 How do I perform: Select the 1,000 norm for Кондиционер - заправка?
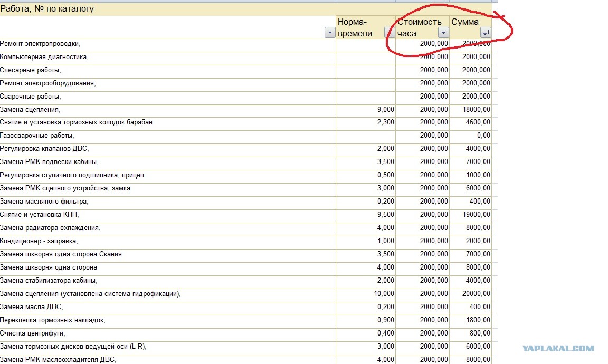coord(385,241)
